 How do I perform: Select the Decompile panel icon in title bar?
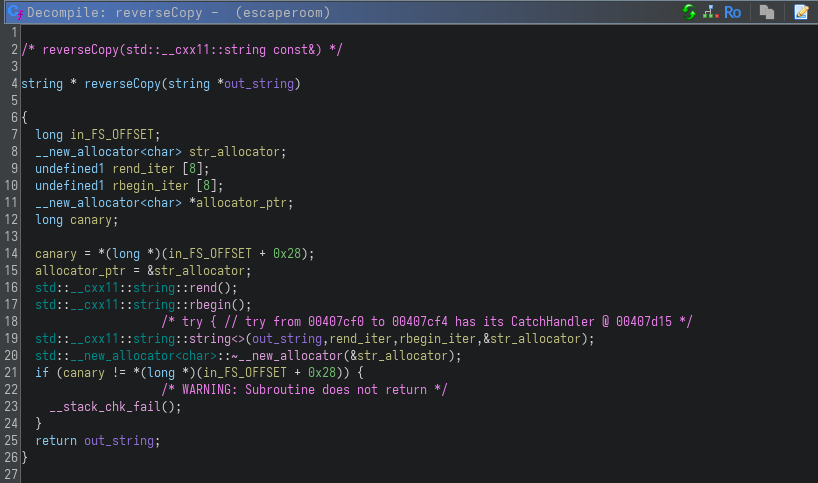[15, 12]
